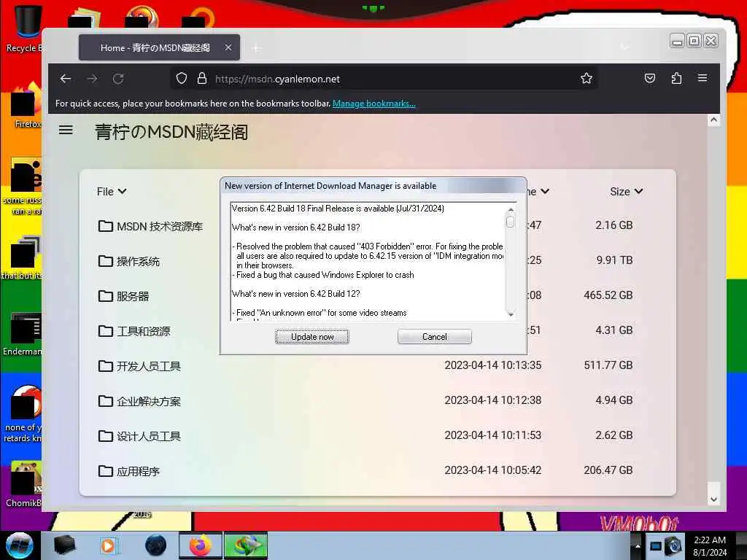747x560 pixels.
Task: Click folder icon beside 操作系统
Action: [x=105, y=261]
